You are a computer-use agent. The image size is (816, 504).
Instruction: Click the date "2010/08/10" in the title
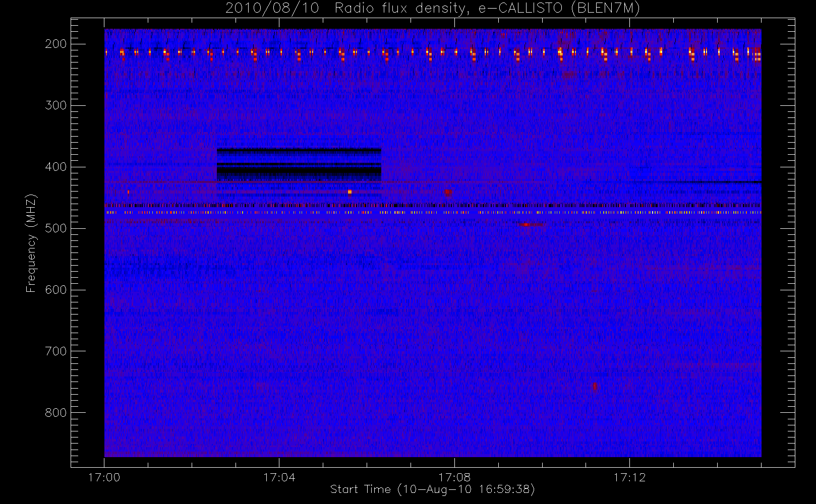[x=272, y=9]
